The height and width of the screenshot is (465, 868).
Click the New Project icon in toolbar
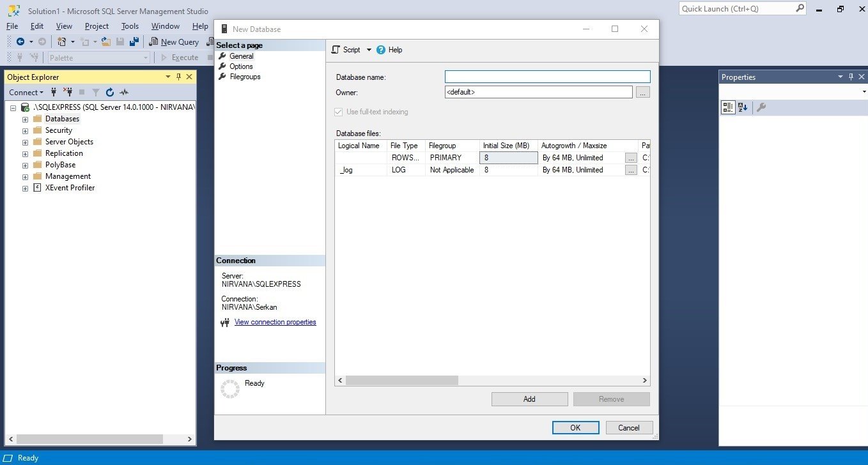62,42
